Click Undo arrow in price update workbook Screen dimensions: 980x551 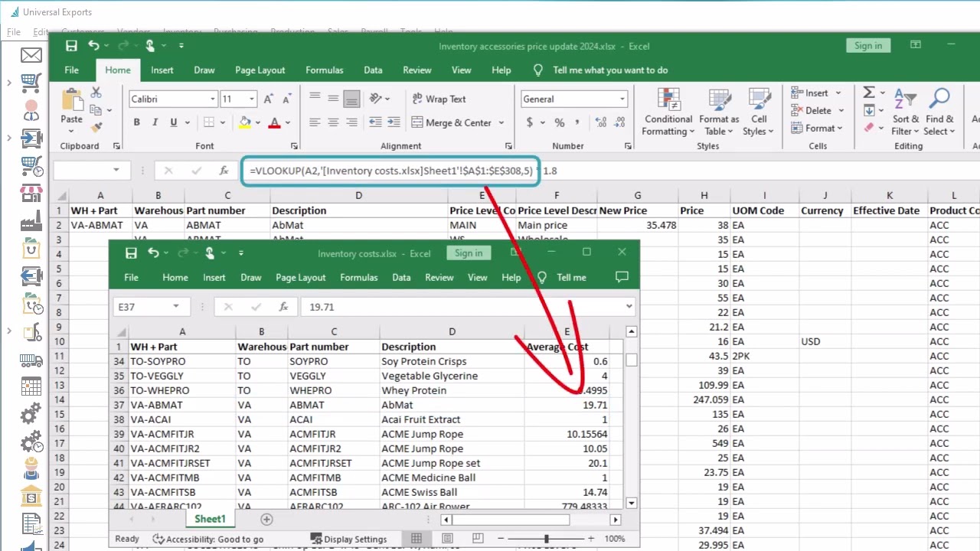(x=93, y=46)
